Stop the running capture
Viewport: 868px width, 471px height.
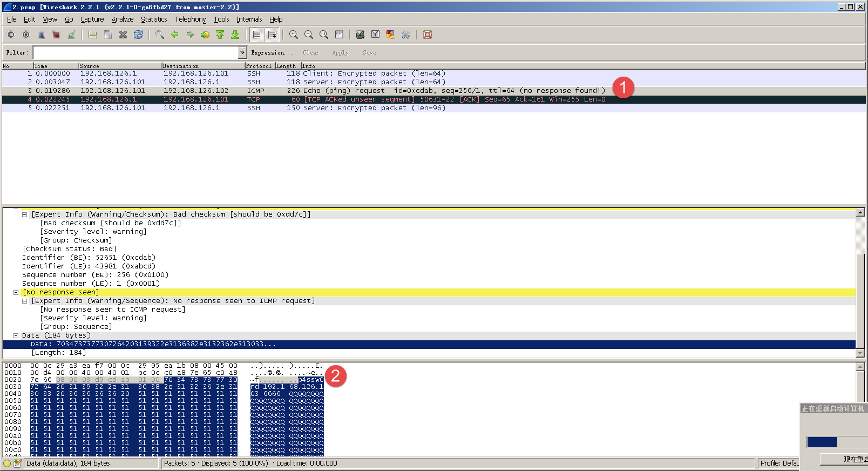pyautogui.click(x=56, y=35)
